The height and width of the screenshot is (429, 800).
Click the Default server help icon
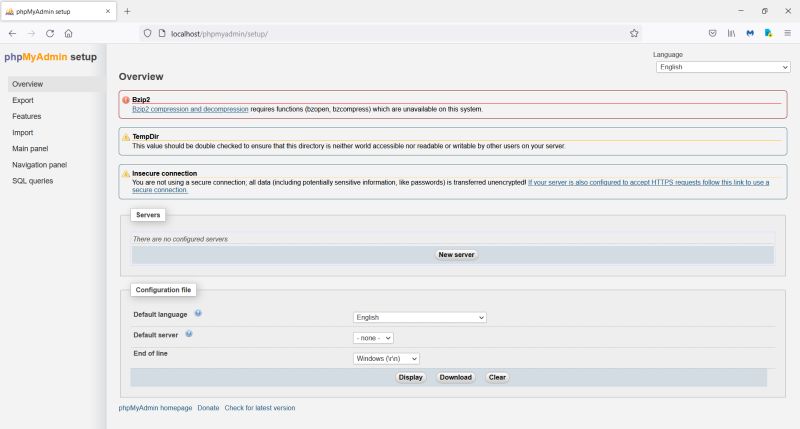click(x=189, y=334)
